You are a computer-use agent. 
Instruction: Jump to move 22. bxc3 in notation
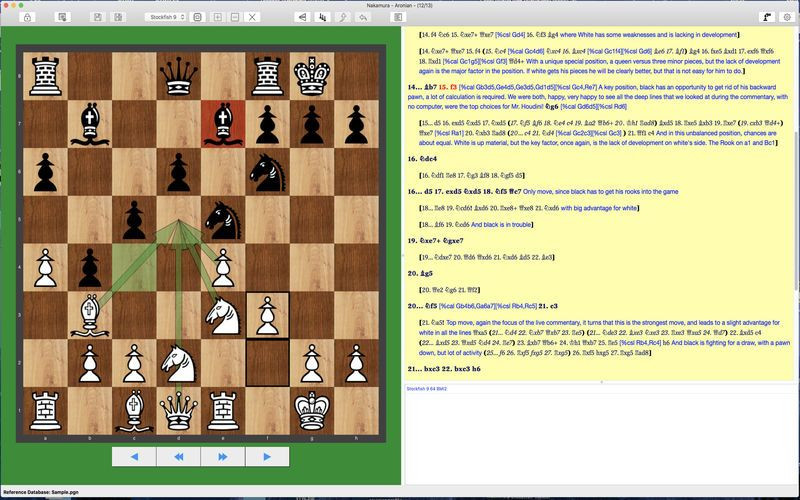coord(457,368)
